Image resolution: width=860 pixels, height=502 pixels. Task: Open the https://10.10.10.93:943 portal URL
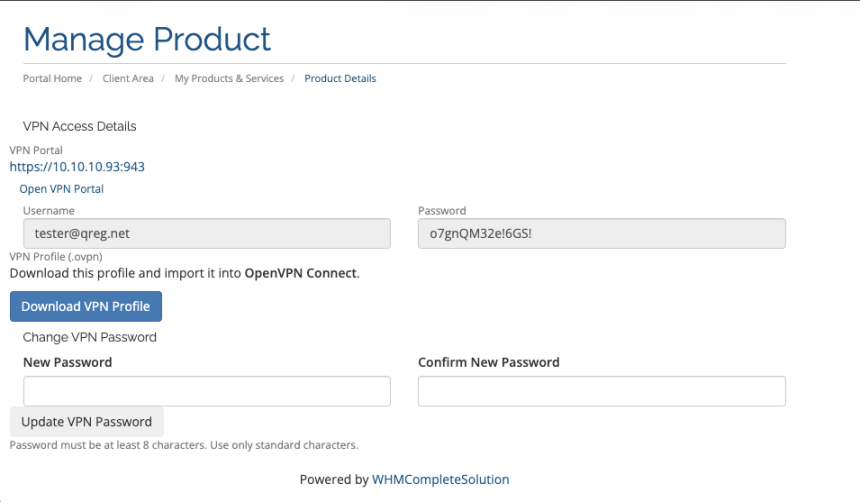77,167
